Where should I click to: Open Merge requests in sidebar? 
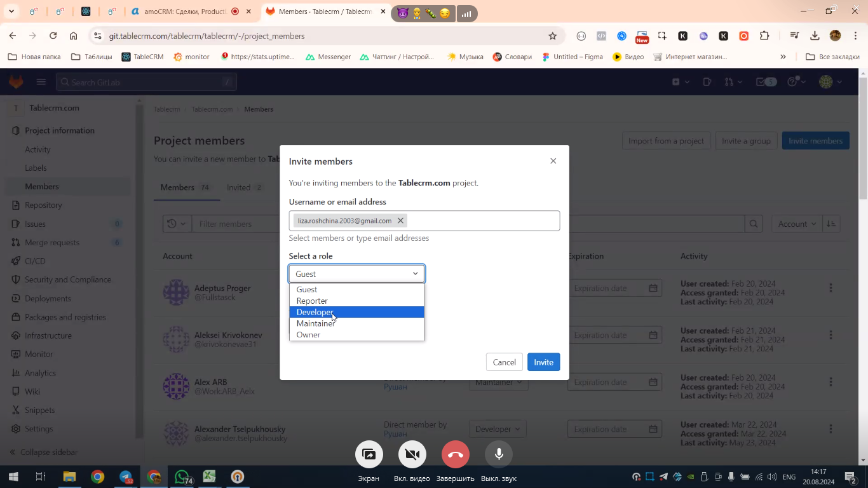coord(52,242)
